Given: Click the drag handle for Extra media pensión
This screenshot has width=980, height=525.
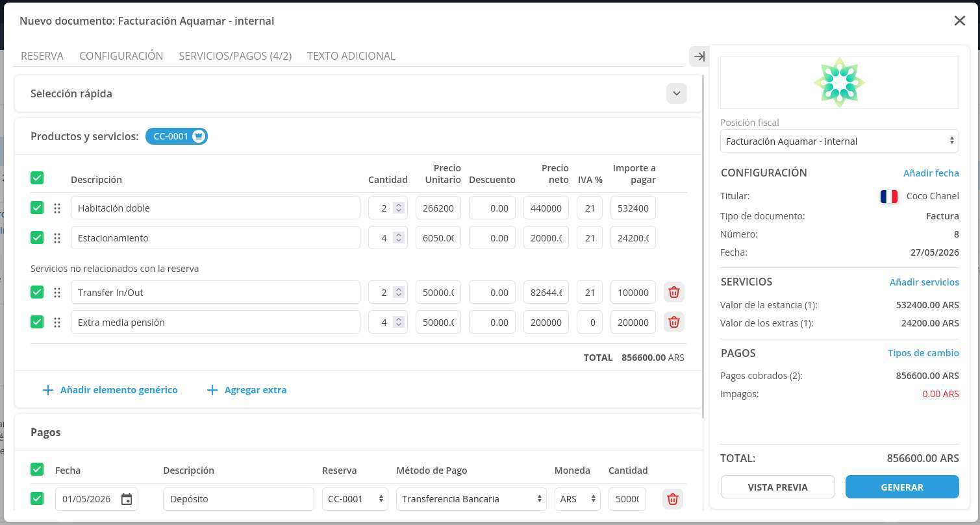Looking at the screenshot, I should pyautogui.click(x=57, y=323).
